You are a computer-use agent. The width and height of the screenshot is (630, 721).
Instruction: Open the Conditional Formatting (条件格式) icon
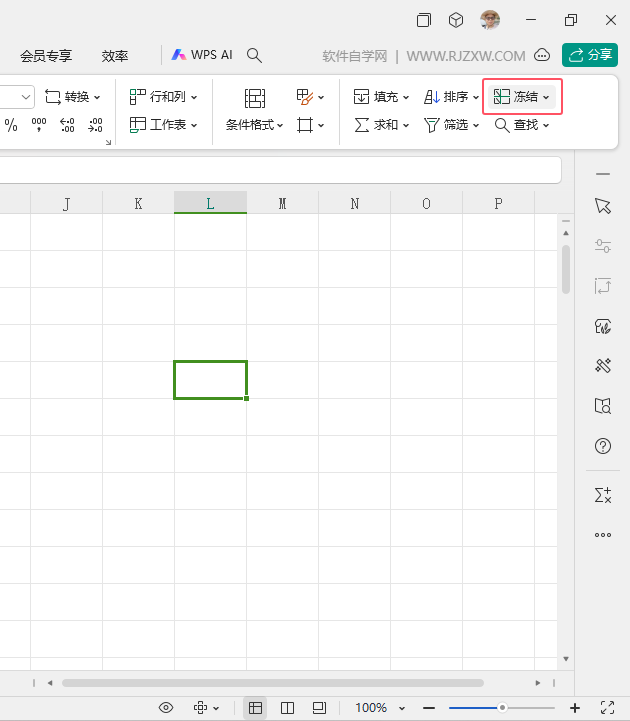(x=254, y=98)
